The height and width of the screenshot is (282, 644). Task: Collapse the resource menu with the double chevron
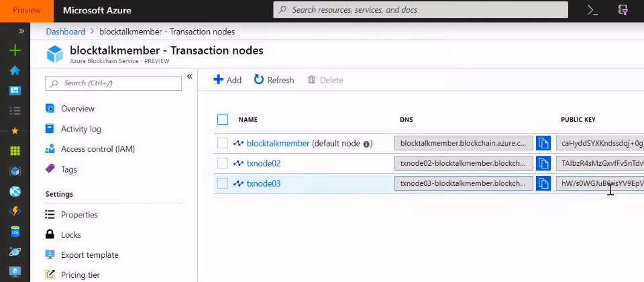190,77
